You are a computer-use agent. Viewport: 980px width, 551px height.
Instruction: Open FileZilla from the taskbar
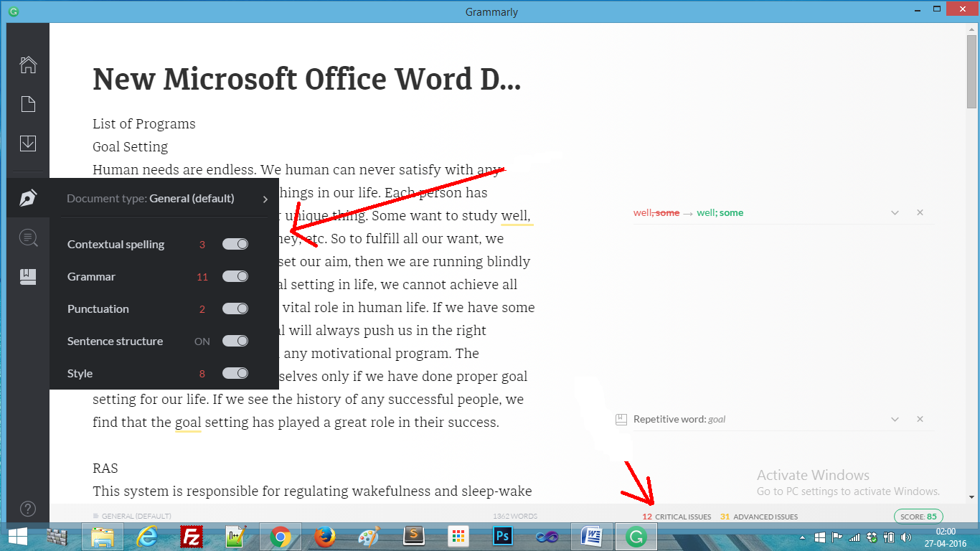pos(192,537)
